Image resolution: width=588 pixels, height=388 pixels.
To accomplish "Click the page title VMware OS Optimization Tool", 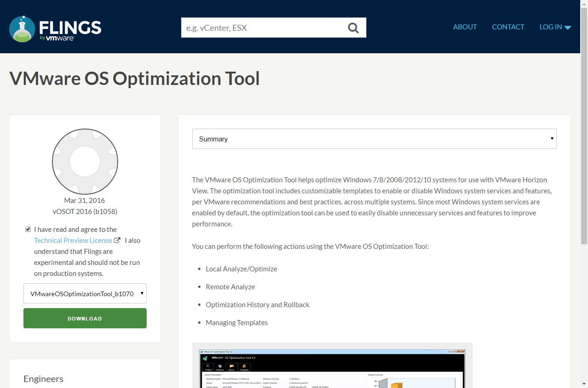I will coord(135,79).
